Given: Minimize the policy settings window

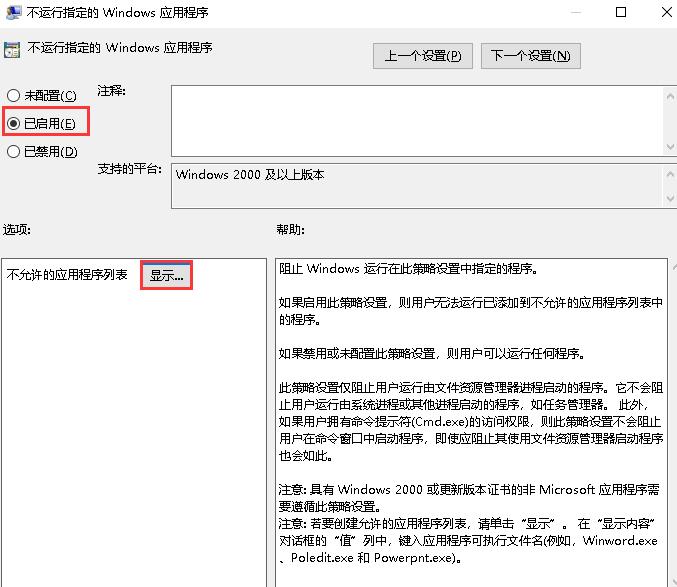Looking at the screenshot, I should click(x=576, y=12).
